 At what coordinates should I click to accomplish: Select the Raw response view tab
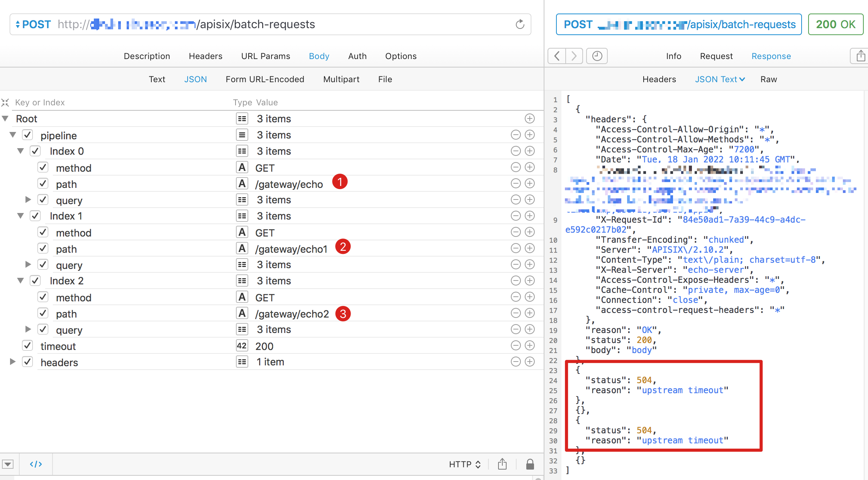pos(768,79)
